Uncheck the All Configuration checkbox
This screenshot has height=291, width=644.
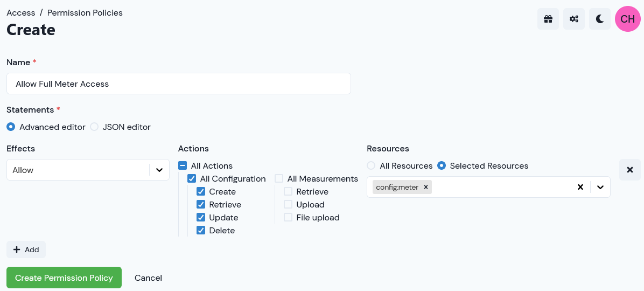[191, 179]
